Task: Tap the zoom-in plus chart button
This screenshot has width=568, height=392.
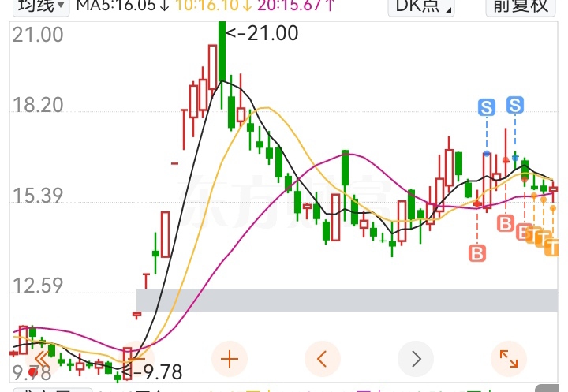Action: [230, 359]
